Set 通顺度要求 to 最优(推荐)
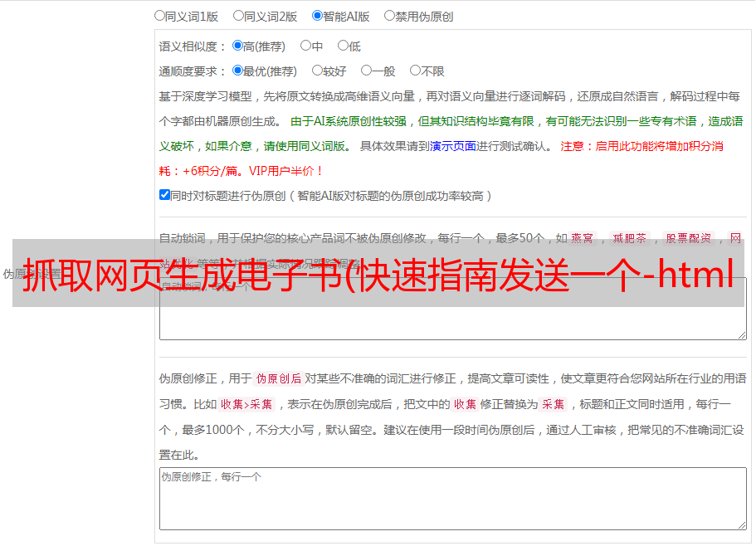 pyautogui.click(x=237, y=71)
